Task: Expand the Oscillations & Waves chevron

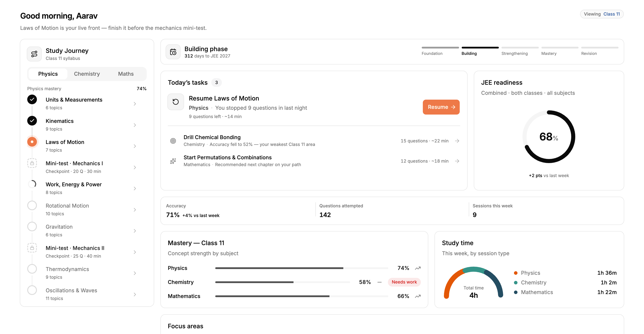Action: [x=135, y=294]
